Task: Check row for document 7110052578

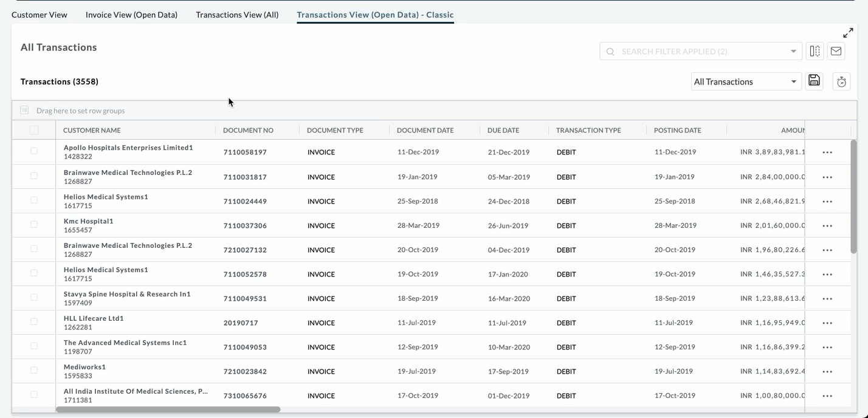Action: click(34, 273)
